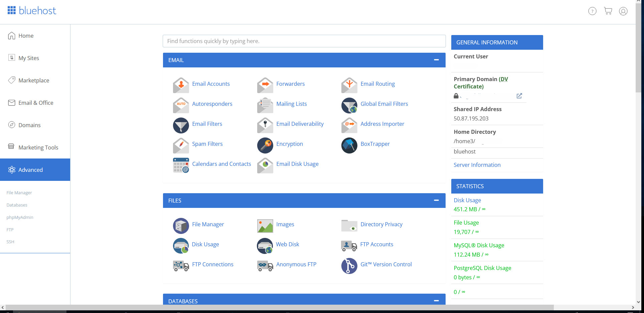Click the Directory Privacy folder icon
644x313 pixels.
(x=349, y=226)
